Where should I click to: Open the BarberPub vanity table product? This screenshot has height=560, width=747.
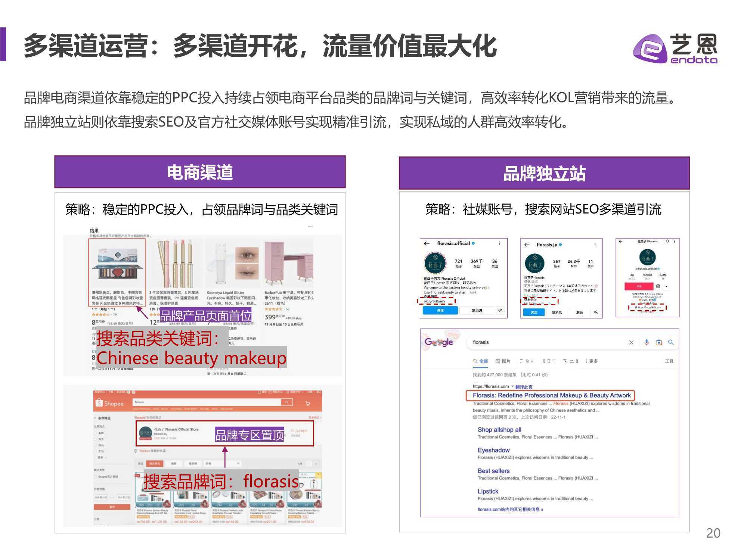[x=288, y=264]
